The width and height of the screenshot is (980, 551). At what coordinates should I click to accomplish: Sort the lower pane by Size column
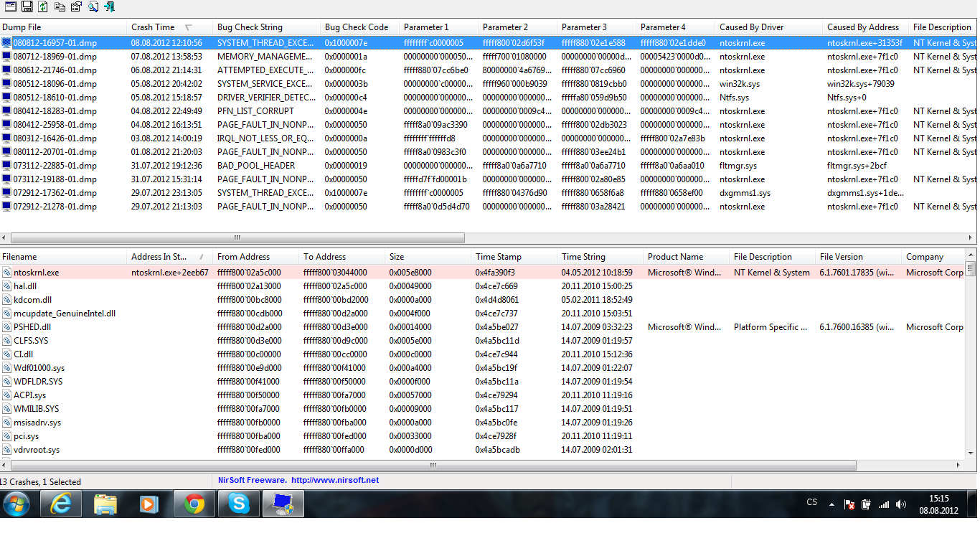click(x=429, y=257)
